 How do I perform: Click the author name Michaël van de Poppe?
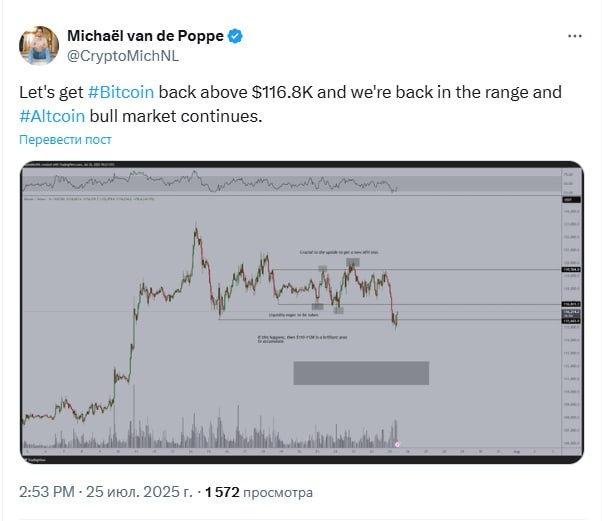point(144,36)
